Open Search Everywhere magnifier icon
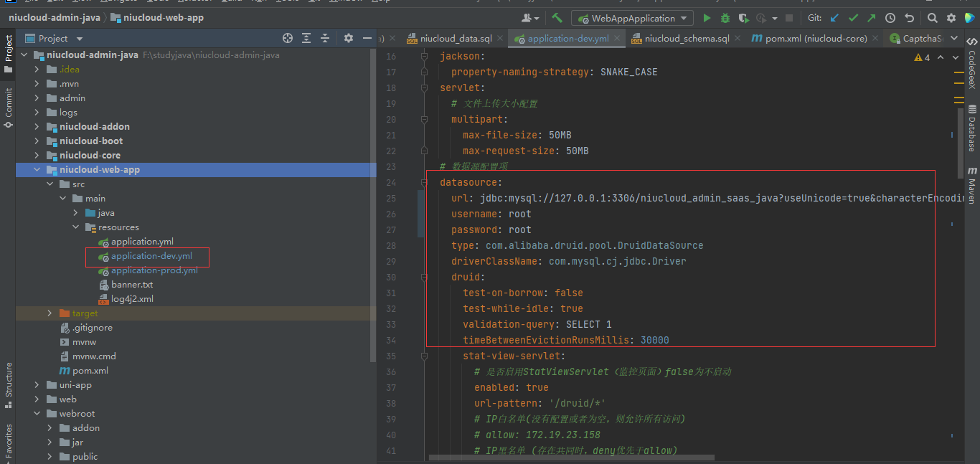980x464 pixels. 932,18
